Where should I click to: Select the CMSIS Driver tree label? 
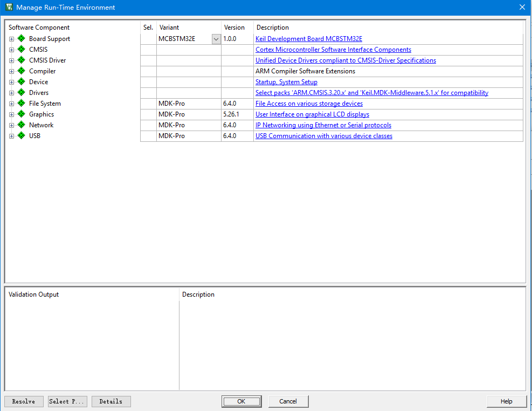tap(47, 60)
